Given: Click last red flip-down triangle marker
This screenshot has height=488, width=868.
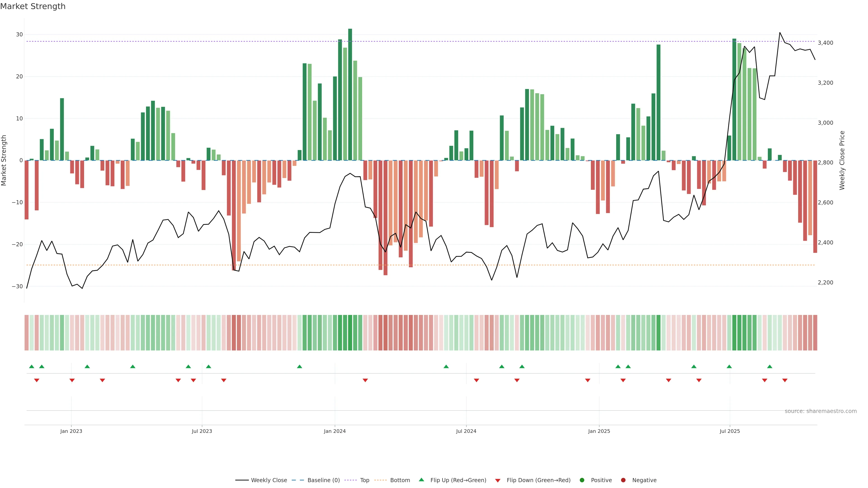Looking at the screenshot, I should (785, 380).
